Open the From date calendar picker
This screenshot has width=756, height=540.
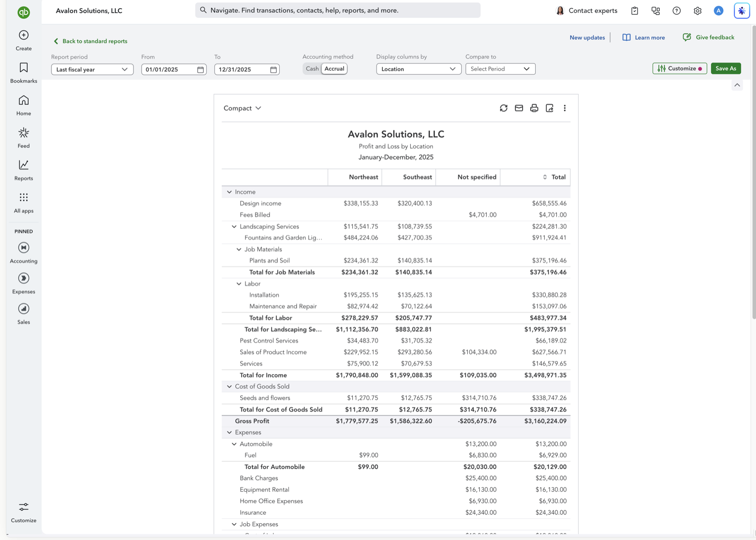click(x=201, y=70)
